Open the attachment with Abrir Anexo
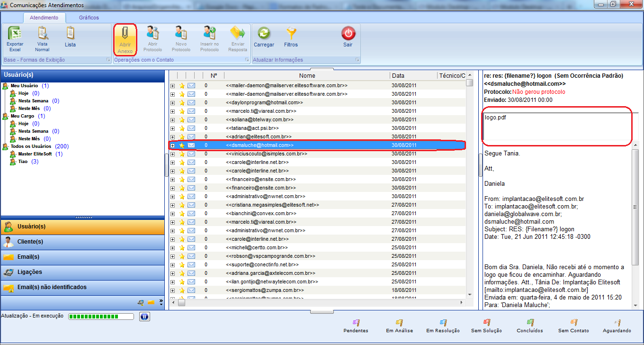Screen dimensions: 644x345 pyautogui.click(x=125, y=34)
